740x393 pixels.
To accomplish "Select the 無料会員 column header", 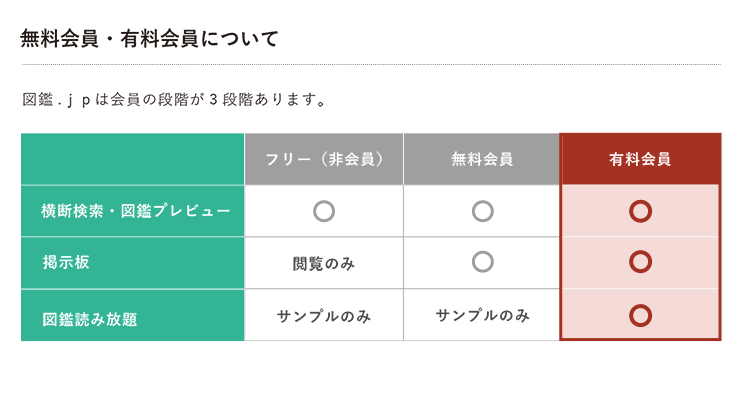I will 482,159.
